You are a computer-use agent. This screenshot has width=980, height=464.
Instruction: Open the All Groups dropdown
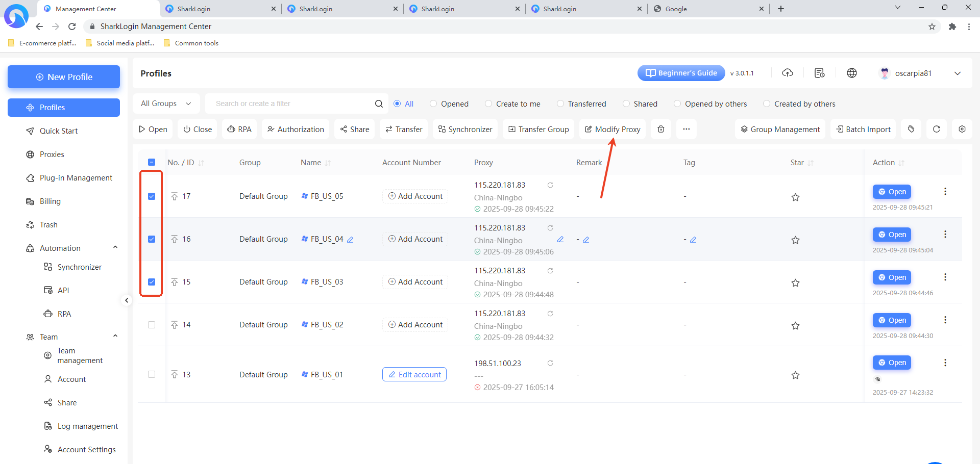(166, 104)
